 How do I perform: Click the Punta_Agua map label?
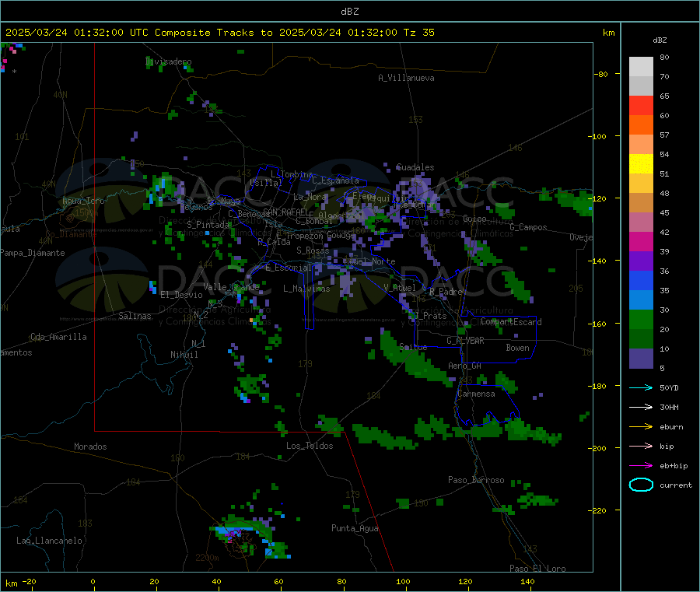pos(355,528)
